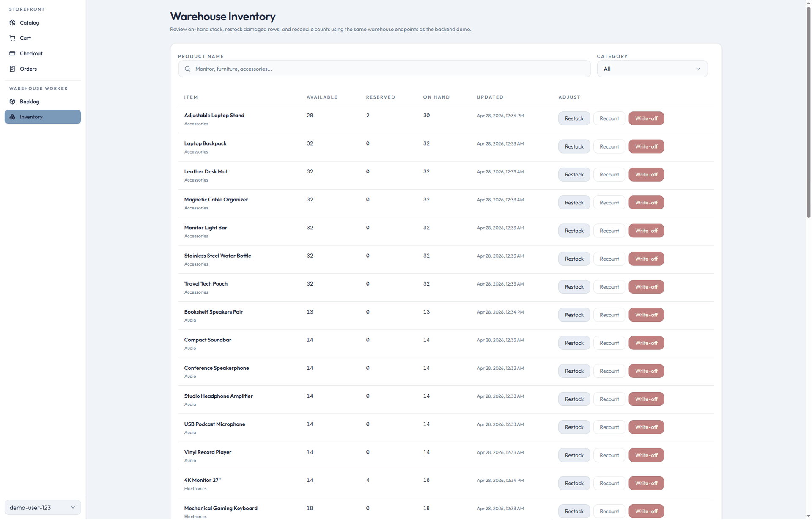Viewport: 812px width, 520px height.
Task: Write-off the Mechanical Gaming Keyboard
Action: click(x=646, y=511)
